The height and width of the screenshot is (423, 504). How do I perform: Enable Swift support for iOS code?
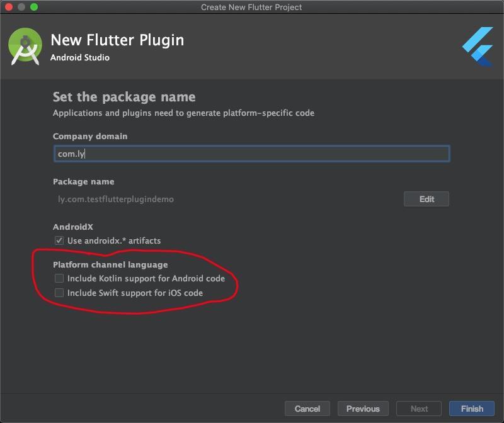pos(59,293)
